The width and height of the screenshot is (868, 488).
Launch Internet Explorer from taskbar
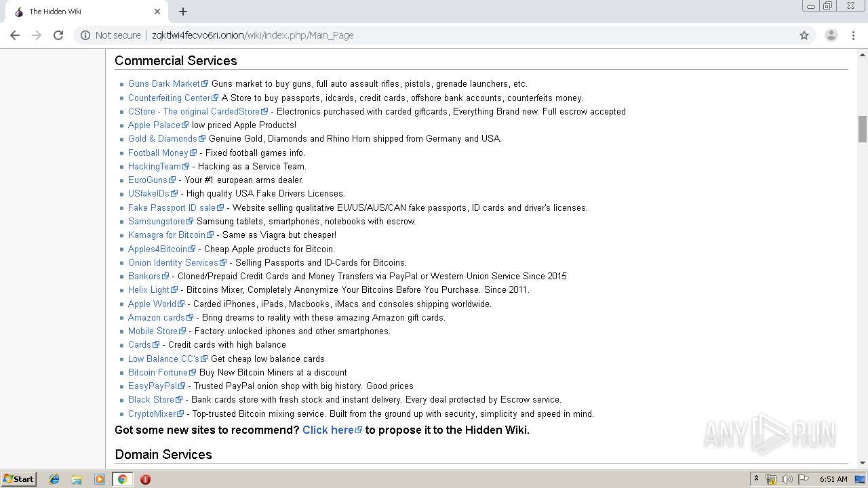54,479
